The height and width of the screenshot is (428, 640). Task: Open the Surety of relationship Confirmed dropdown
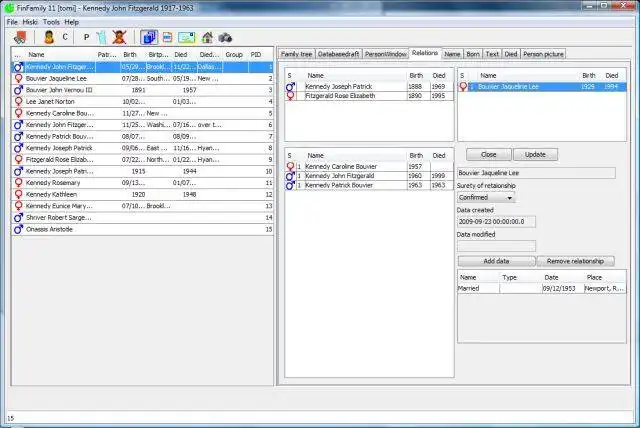pyautogui.click(x=486, y=197)
